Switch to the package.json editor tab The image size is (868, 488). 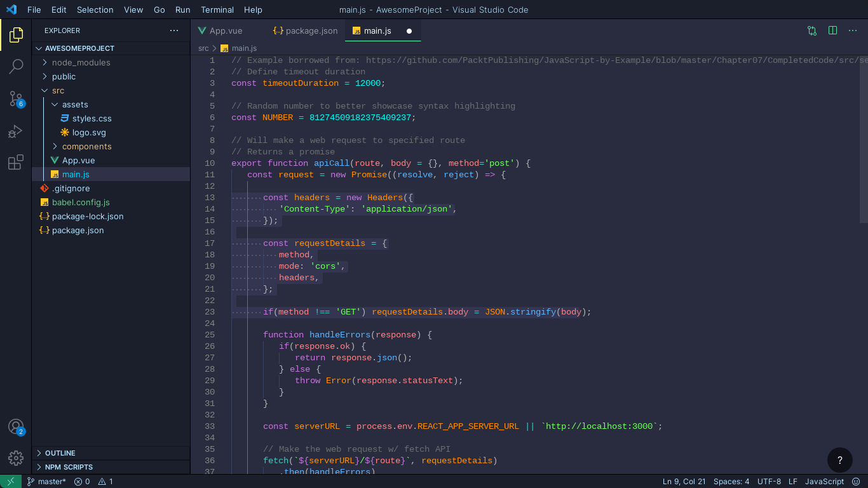[305, 30]
